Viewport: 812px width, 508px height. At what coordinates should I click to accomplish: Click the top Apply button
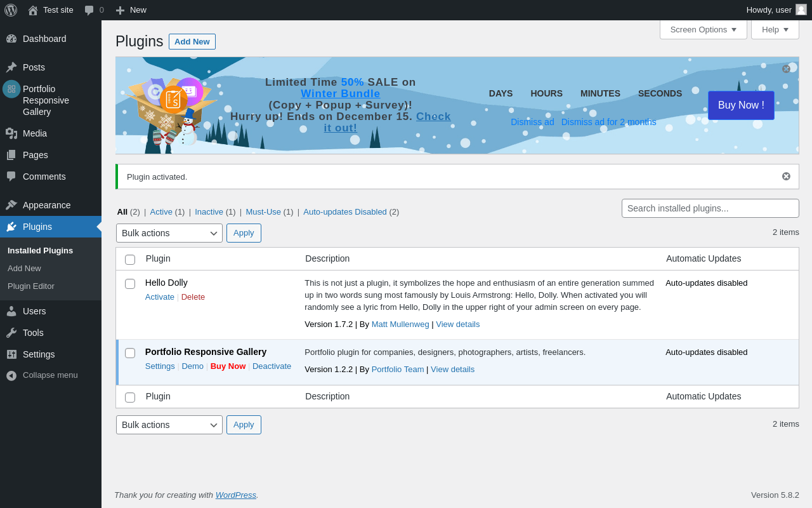(244, 233)
